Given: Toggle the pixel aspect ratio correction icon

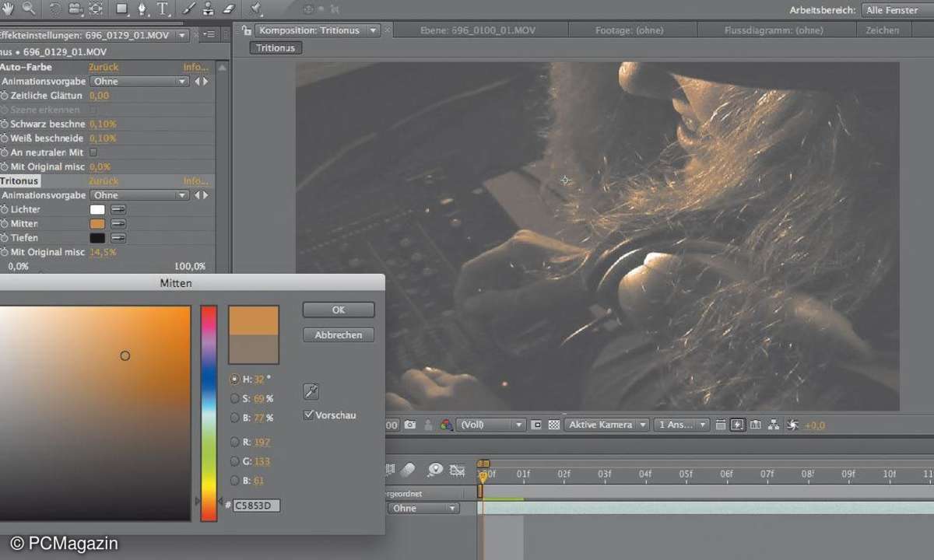Looking at the screenshot, I should pyautogui.click(x=720, y=425).
